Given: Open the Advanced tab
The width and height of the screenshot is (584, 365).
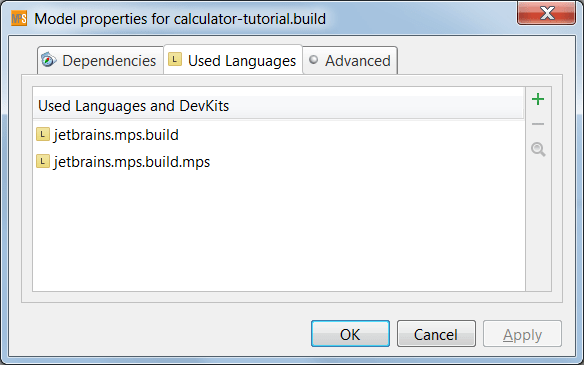Looking at the screenshot, I should click(x=350, y=60).
